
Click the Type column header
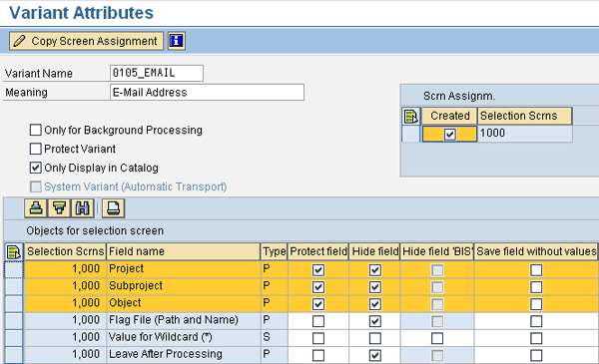click(x=274, y=252)
